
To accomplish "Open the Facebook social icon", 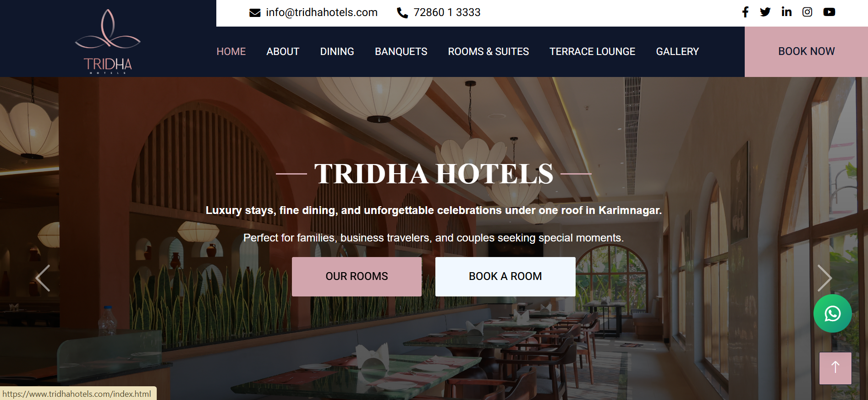I will [x=745, y=12].
